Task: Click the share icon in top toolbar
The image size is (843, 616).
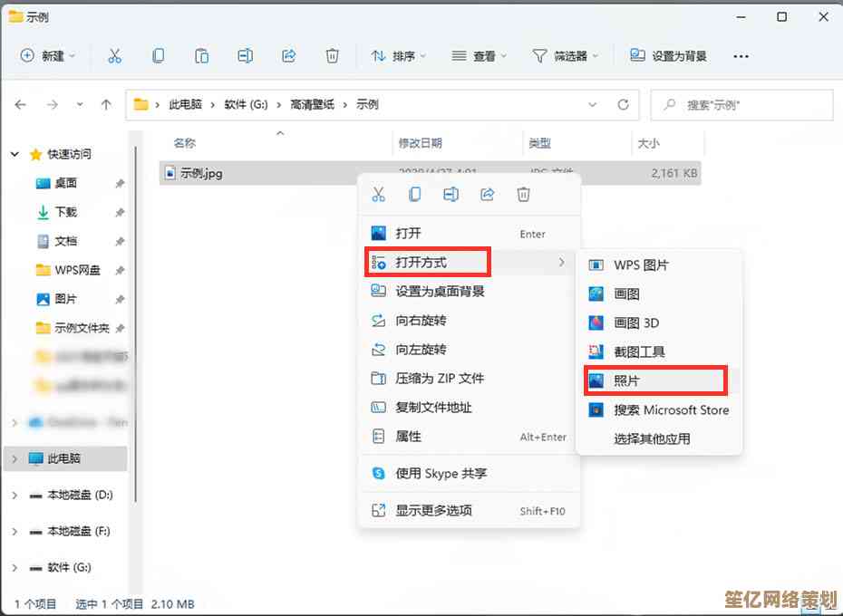Action: pyautogui.click(x=289, y=56)
